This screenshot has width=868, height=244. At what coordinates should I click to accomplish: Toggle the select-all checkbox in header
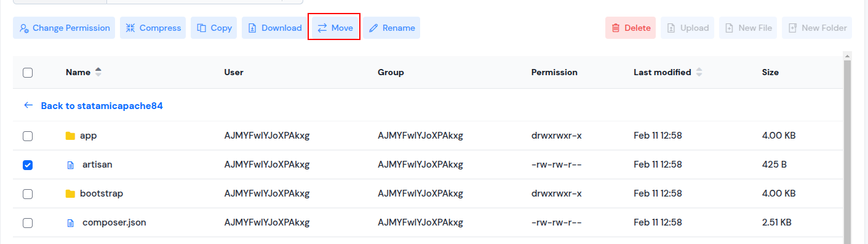point(28,73)
